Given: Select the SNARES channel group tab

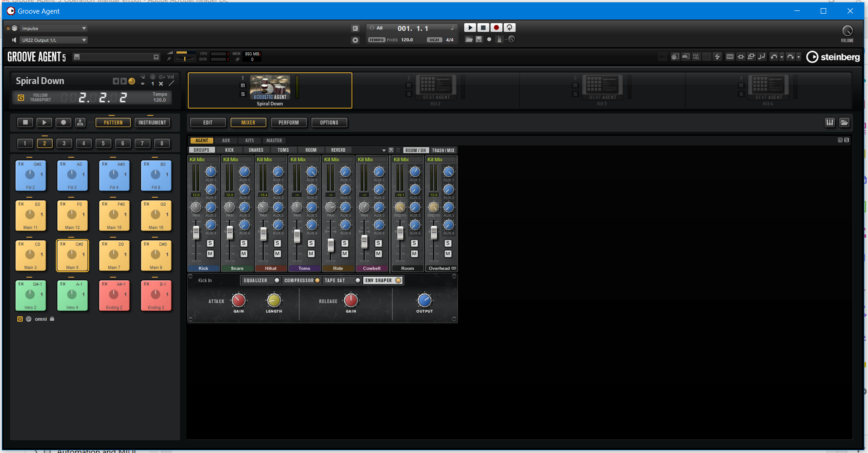Looking at the screenshot, I should pyautogui.click(x=256, y=150).
